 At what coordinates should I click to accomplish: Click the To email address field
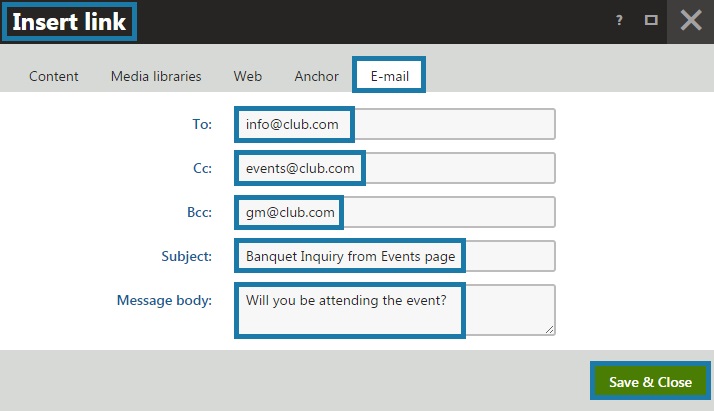395,124
